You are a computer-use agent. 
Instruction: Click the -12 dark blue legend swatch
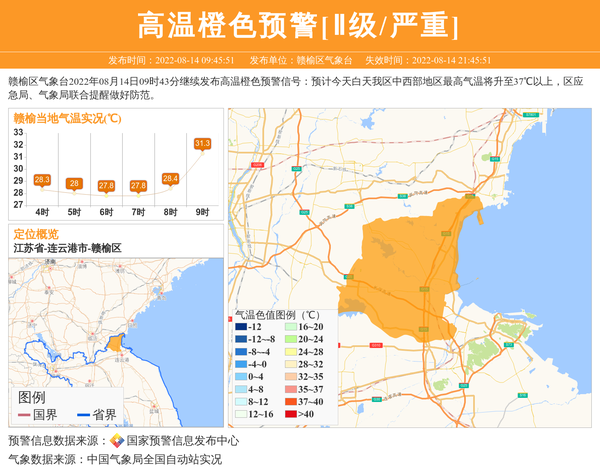coord(241,327)
